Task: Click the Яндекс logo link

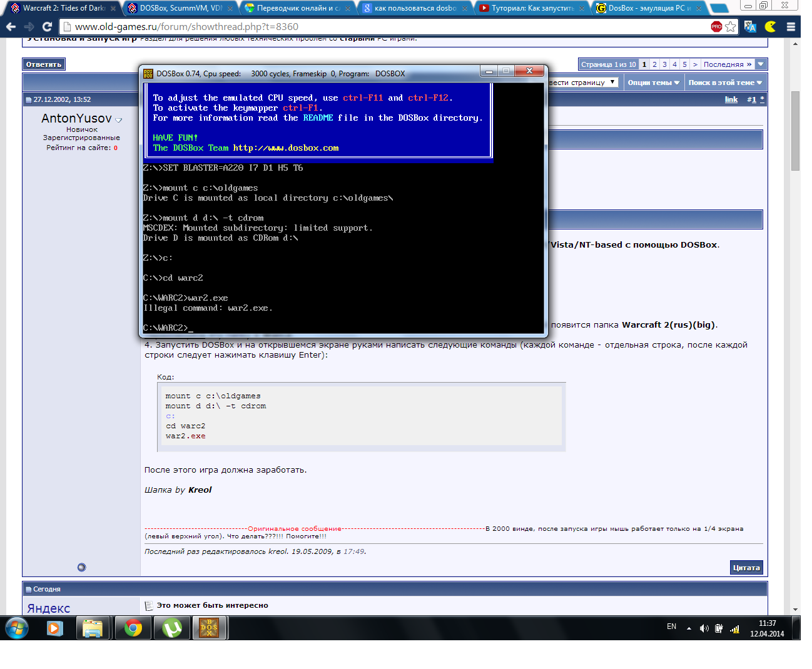Action: 48,608
